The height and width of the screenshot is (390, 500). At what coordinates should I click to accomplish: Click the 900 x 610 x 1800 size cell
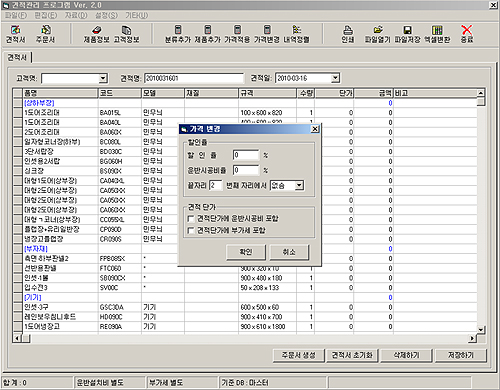coord(267,327)
